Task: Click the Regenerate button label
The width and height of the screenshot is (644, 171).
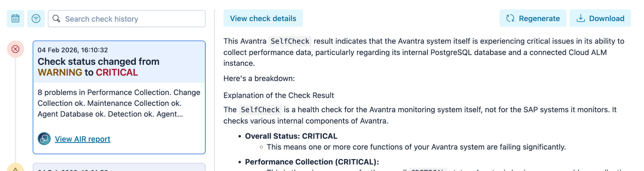Action: (x=539, y=19)
